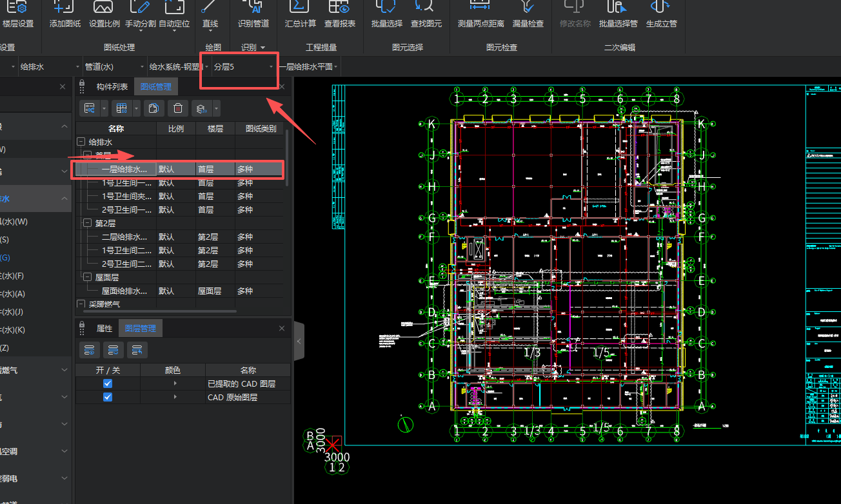Screen dimensions: 841x504
Task: Collapse the 第2层 tree node
Action: click(88, 223)
